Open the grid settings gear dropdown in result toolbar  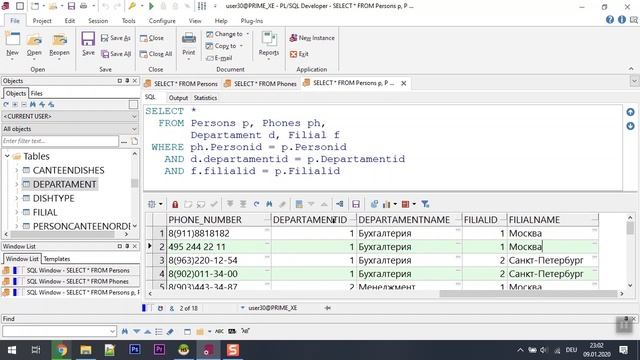tap(155, 204)
